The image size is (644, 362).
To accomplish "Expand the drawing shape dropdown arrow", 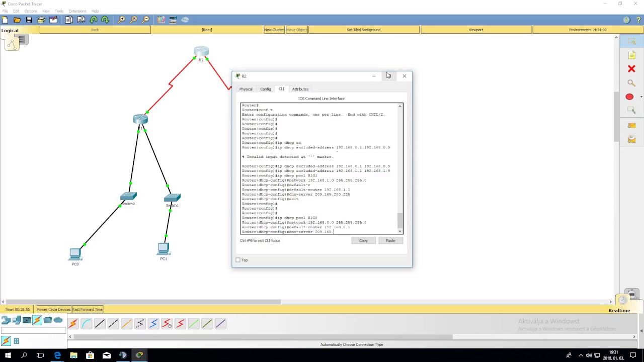I will pos(641,97).
